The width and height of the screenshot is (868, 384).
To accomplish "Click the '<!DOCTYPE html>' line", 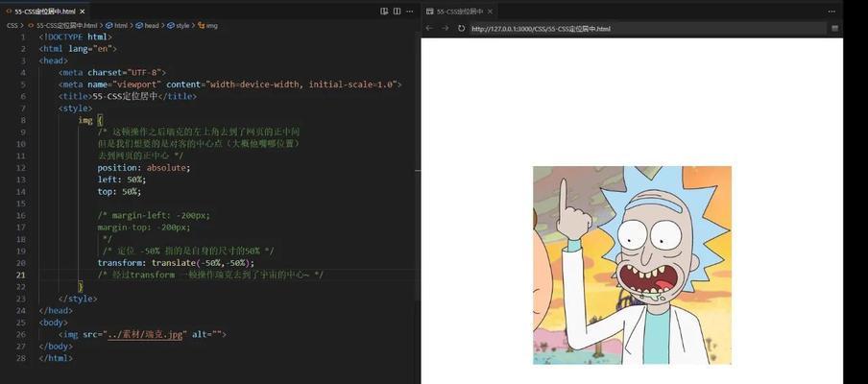I will click(75, 37).
